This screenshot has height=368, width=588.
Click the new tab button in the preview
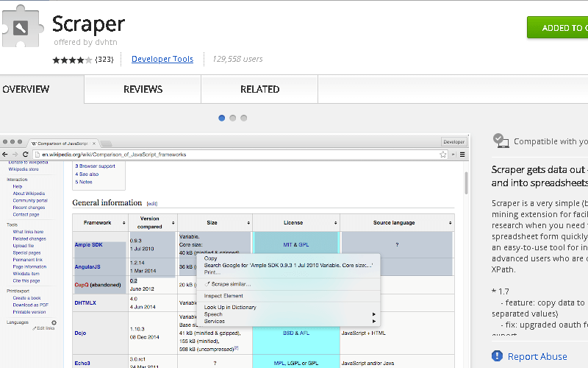click(x=106, y=144)
